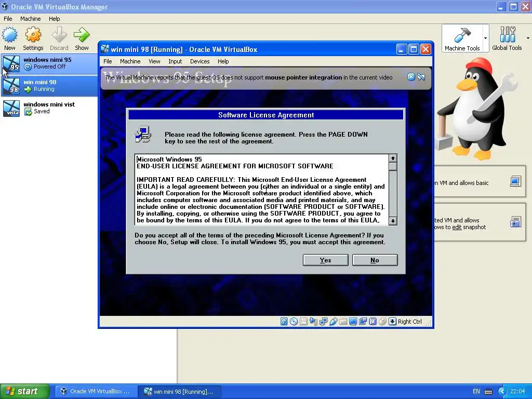Click license text scrollbar up arrow
This screenshot has height=399, width=532.
click(393, 158)
